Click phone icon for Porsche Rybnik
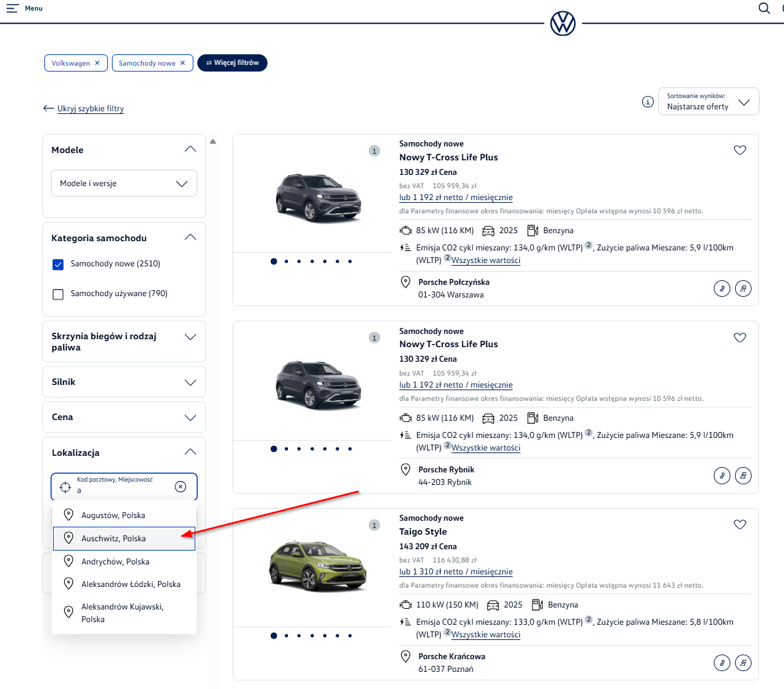The height and width of the screenshot is (689, 784). (x=722, y=476)
